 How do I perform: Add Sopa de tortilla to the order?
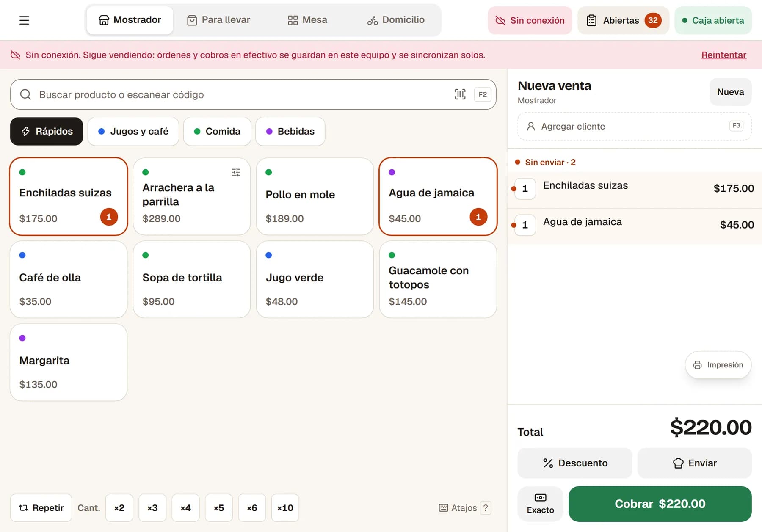point(192,279)
